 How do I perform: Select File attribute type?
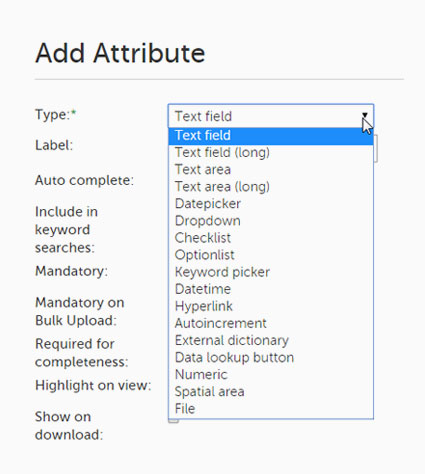271,409
